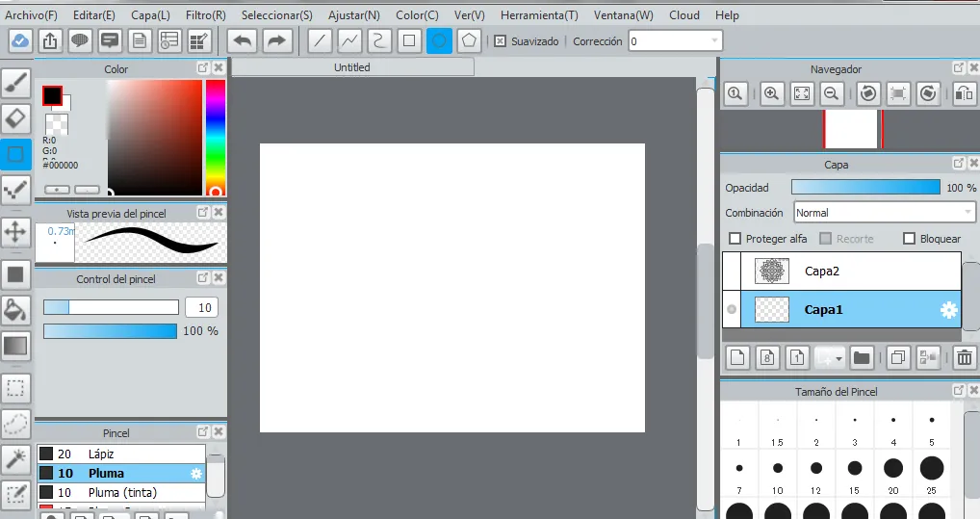The image size is (980, 519).
Task: Click the share/export icon
Action: pos(50,41)
